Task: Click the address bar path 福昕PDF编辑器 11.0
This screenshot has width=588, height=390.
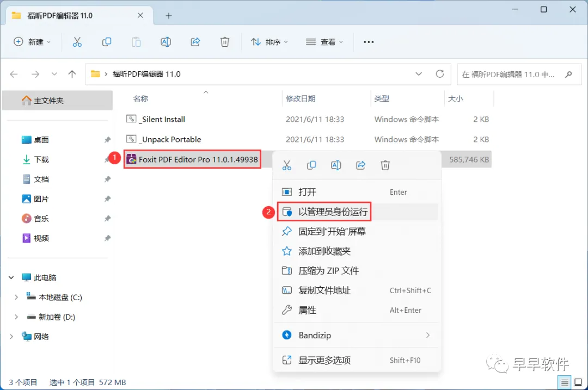Action: pyautogui.click(x=146, y=74)
